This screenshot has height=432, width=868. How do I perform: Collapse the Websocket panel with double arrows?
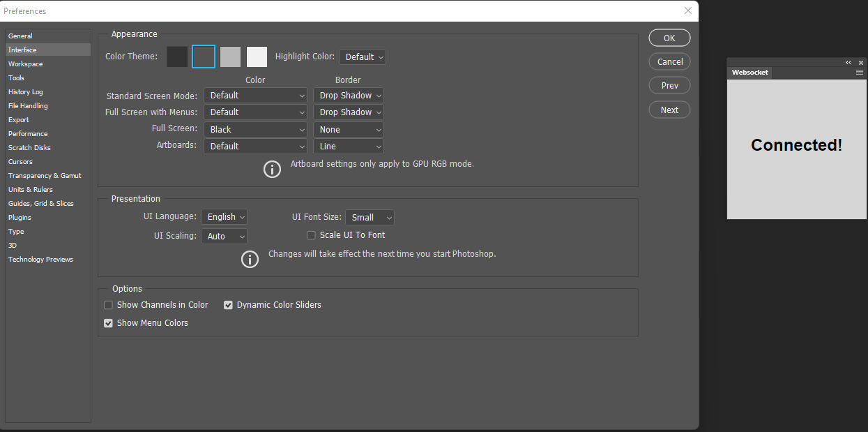[848, 62]
